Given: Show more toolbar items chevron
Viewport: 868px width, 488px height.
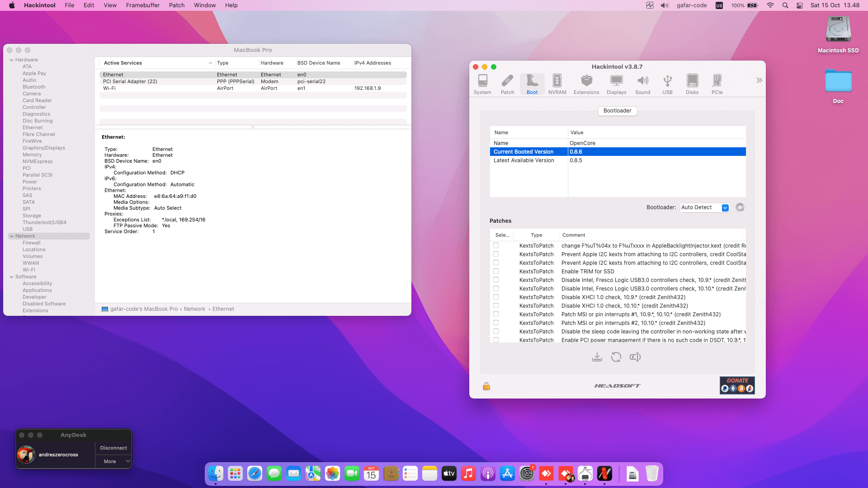Looking at the screenshot, I should pos(759,80).
